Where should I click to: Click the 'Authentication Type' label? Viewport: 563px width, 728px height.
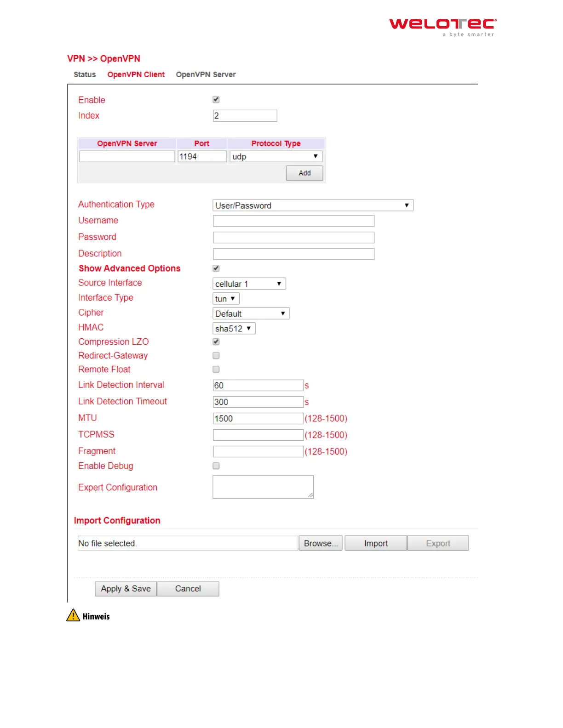(116, 205)
